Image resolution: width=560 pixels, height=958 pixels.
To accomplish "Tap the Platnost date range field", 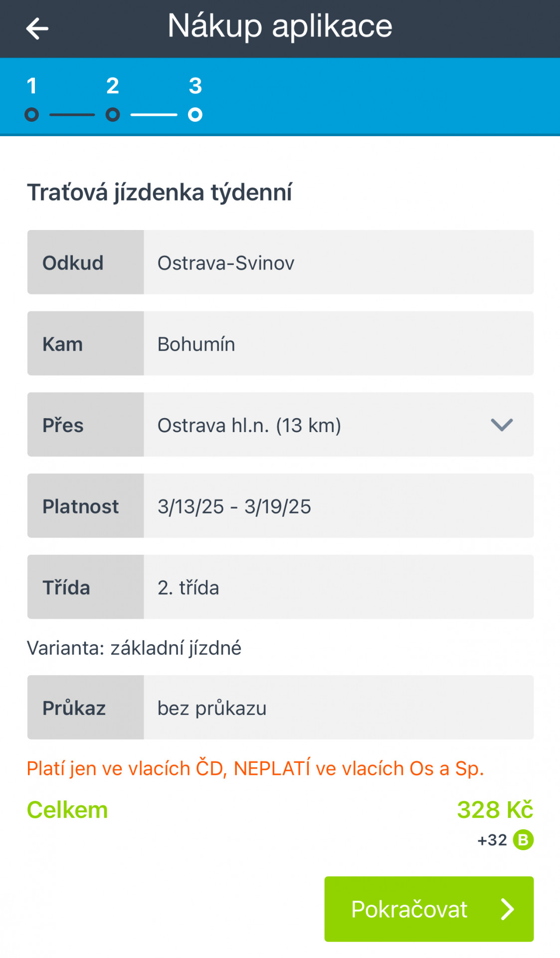I will [338, 506].
